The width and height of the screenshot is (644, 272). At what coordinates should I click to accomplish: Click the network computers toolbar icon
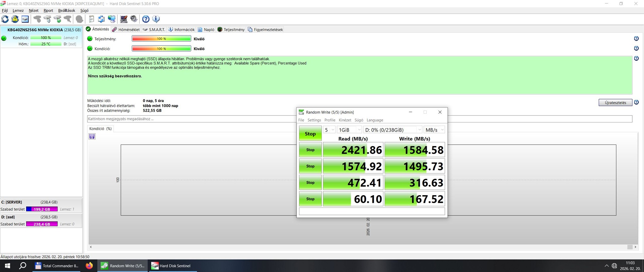[112, 19]
